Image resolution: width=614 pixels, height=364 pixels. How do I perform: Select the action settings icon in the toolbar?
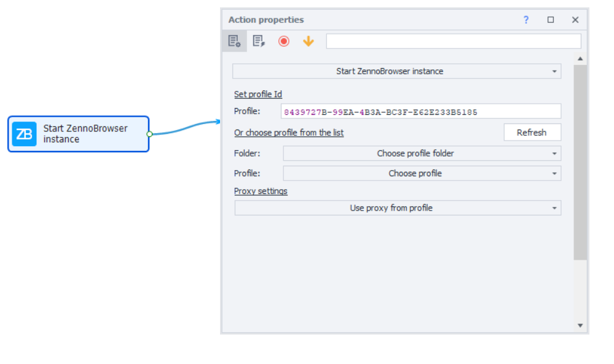[234, 41]
